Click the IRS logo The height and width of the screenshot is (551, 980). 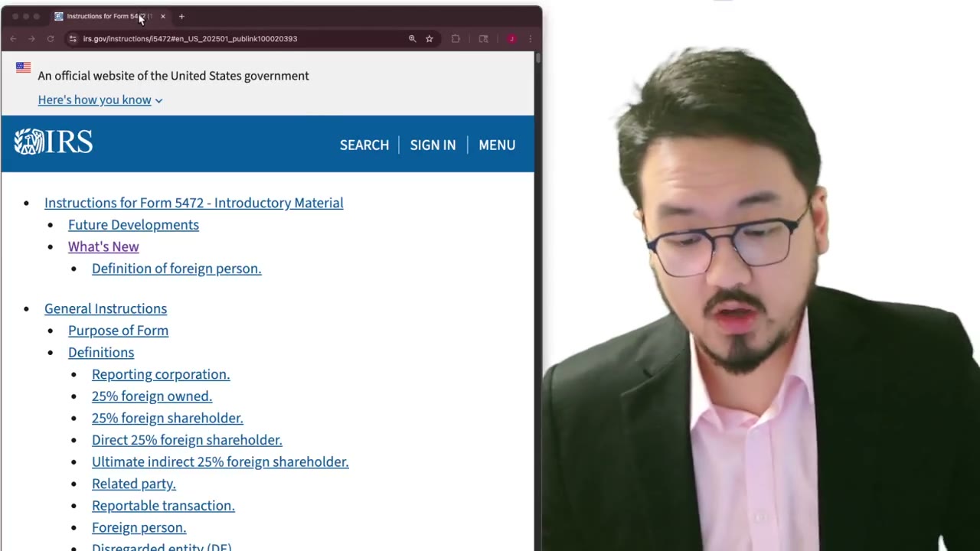coord(54,142)
